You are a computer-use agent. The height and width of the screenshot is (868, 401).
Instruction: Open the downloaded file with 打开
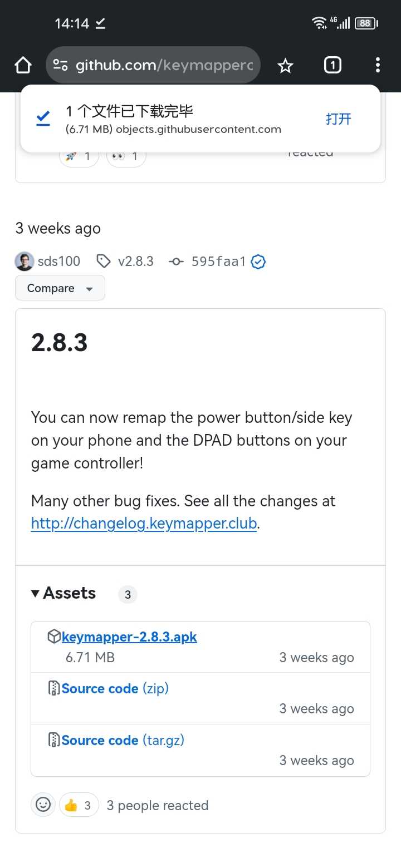pos(339,119)
